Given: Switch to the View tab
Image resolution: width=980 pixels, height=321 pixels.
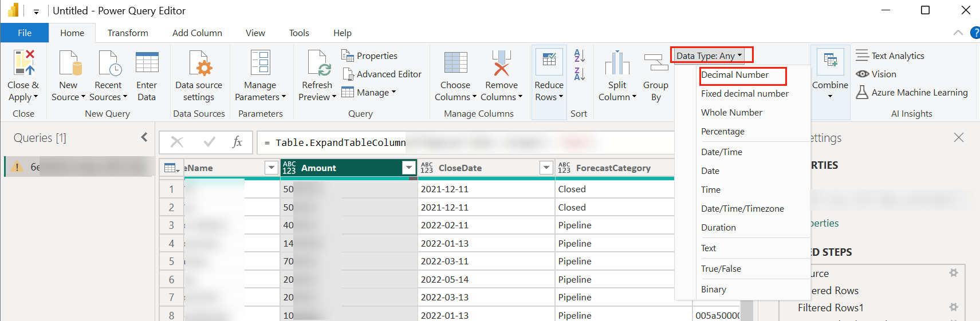Looking at the screenshot, I should (255, 33).
